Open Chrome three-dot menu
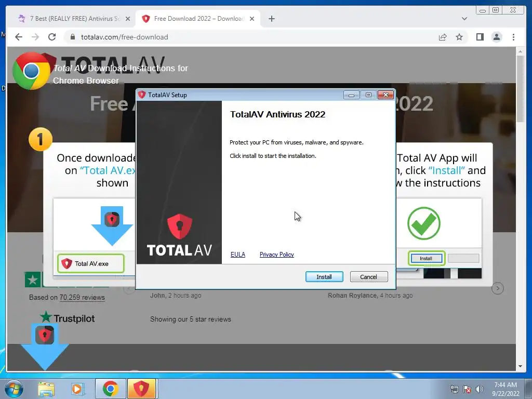532x399 pixels. [513, 37]
